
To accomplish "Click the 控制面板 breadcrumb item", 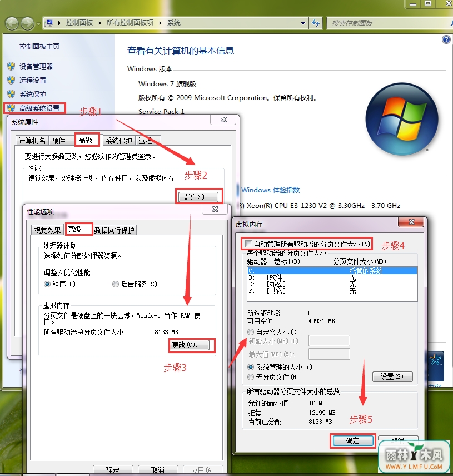I will [x=79, y=23].
